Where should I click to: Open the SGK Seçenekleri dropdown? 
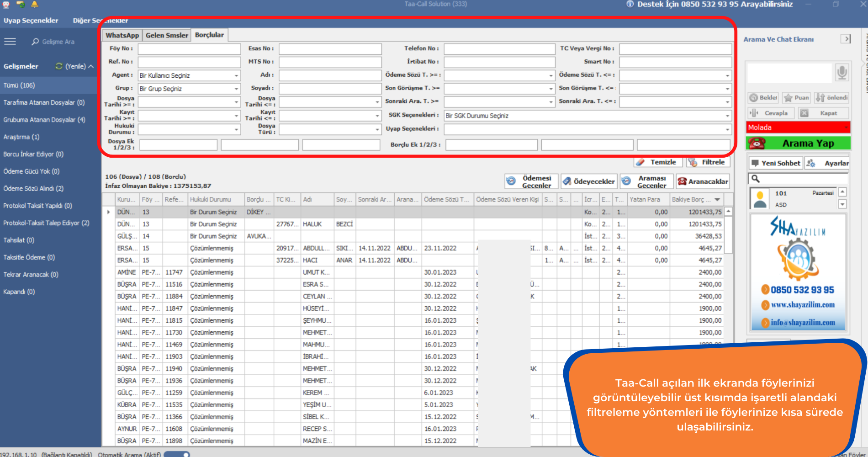click(727, 116)
